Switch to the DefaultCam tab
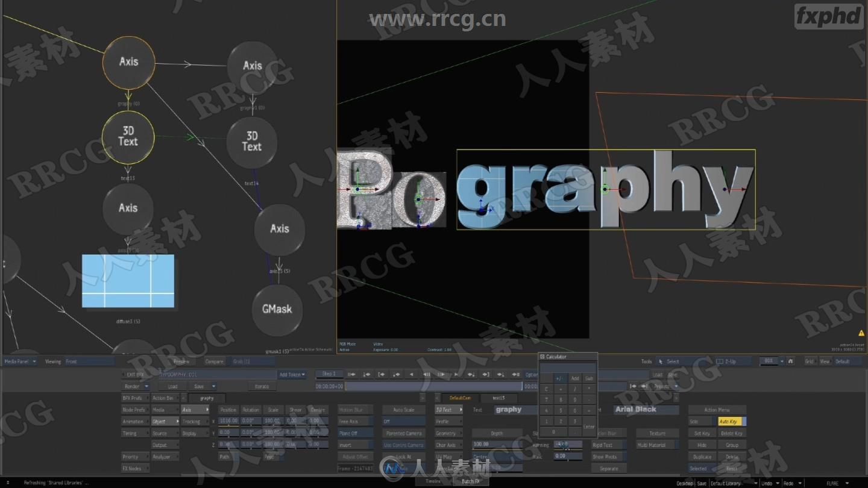 coord(460,398)
